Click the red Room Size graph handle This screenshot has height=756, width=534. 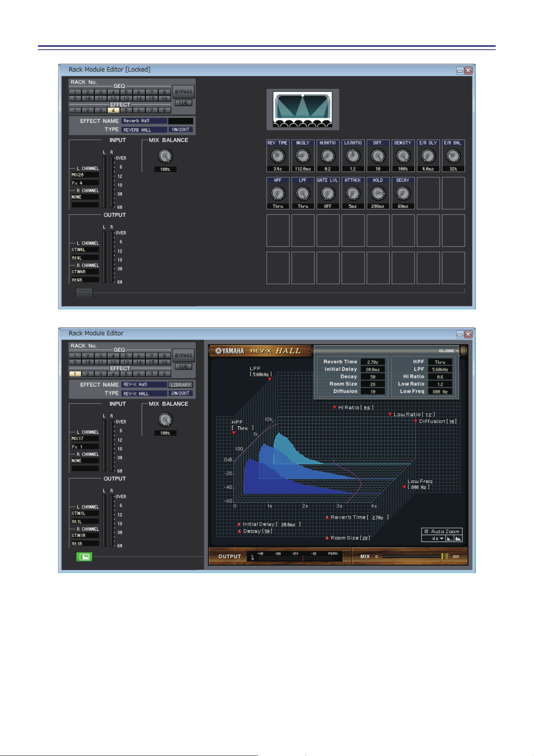click(327, 538)
